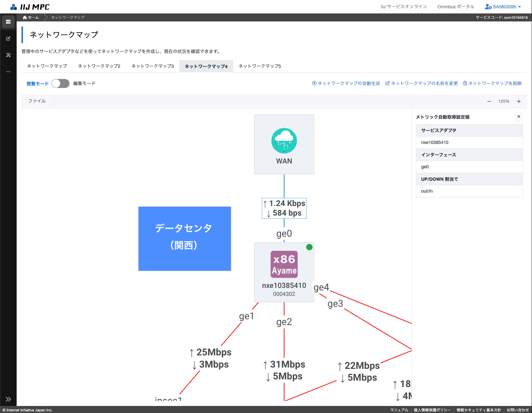Open the SA5803095 user account dropdown
The width and height of the screenshot is (532, 413).
coord(503,7)
